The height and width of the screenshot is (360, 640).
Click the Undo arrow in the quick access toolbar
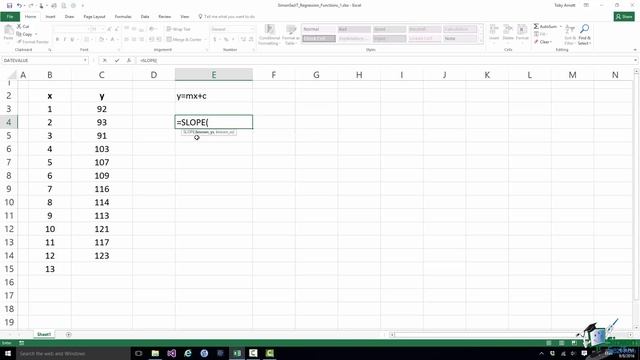(19, 6)
